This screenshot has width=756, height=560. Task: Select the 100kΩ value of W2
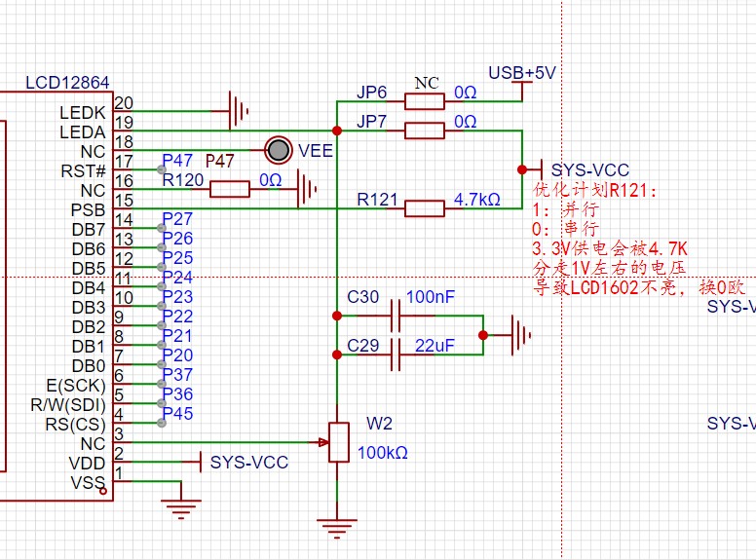coord(382,453)
